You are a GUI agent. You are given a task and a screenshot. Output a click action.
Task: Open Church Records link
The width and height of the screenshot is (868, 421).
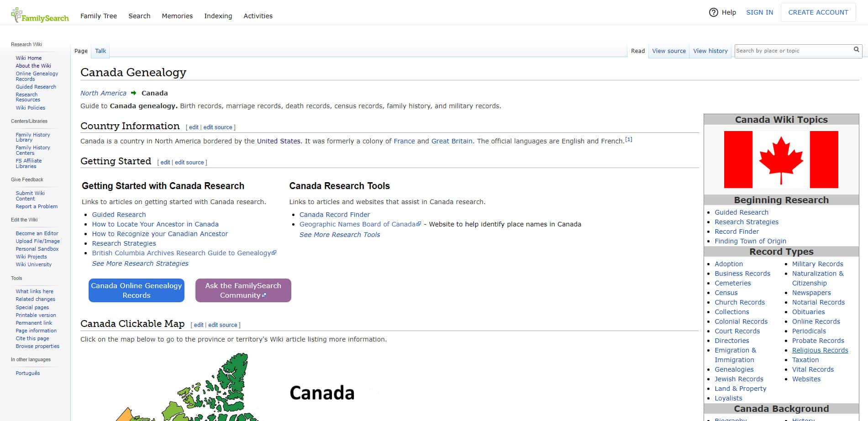click(739, 302)
